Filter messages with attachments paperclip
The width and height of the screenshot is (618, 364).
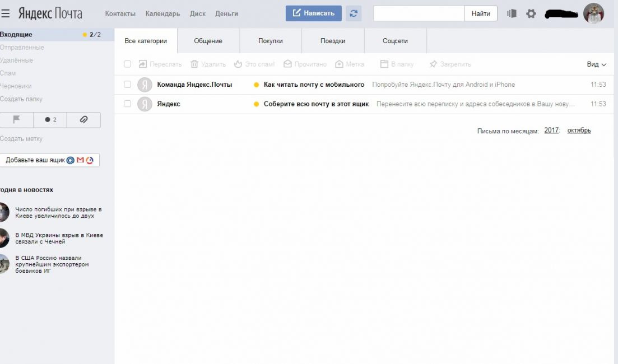[83, 120]
